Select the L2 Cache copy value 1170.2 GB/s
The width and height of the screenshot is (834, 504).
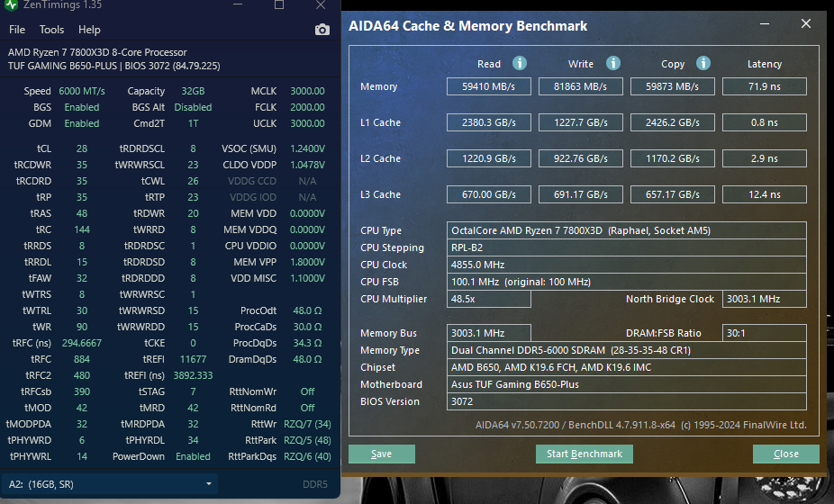[x=673, y=158]
